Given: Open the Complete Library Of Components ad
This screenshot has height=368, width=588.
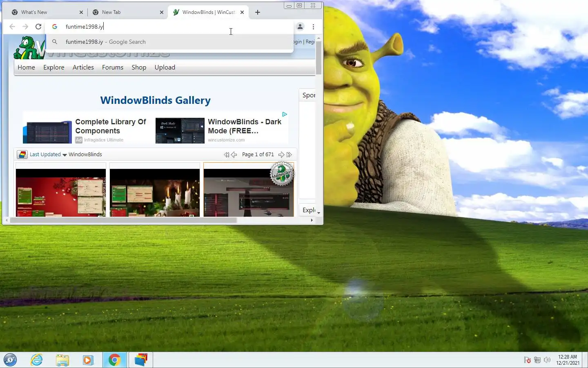Looking at the screenshot, I should 111,126.
